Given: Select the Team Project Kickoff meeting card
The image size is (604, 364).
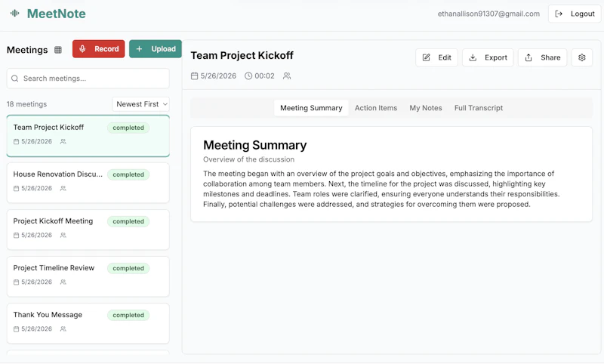Looking at the screenshot, I should [x=88, y=136].
